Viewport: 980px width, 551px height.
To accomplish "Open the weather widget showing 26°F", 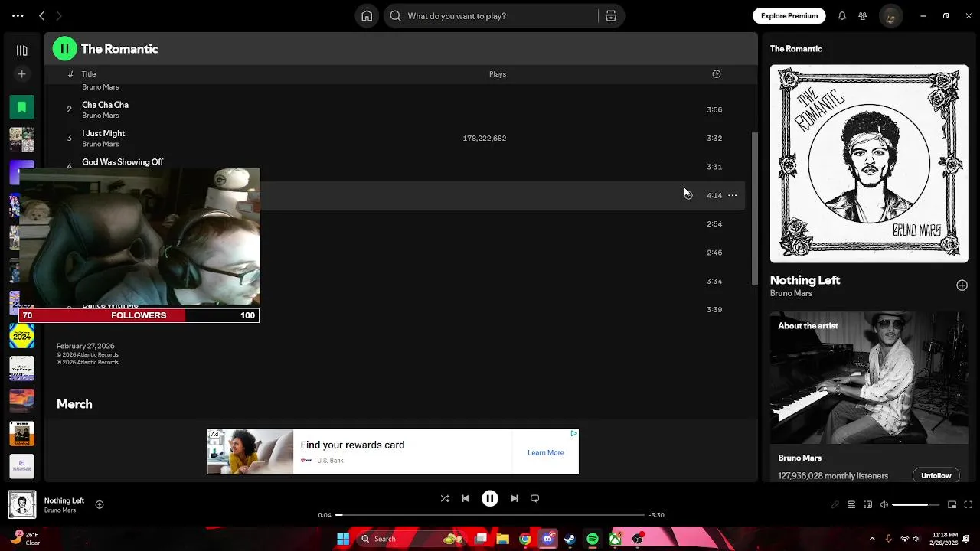I will click(x=24, y=539).
